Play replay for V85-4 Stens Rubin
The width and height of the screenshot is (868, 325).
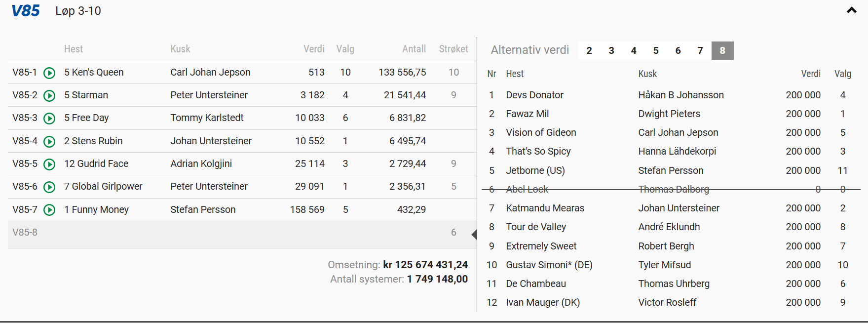(x=49, y=142)
